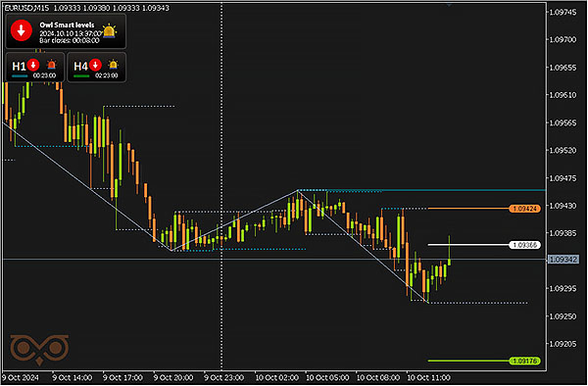Image resolution: width=588 pixels, height=386 pixels.
Task: Click the 10 Oct 05:00 time axis label
Action: pos(327,377)
